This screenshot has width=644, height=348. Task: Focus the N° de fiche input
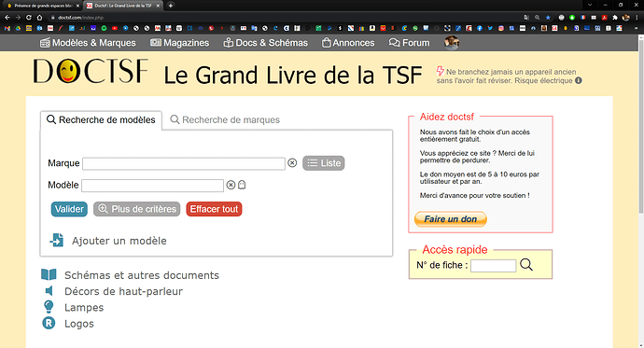coord(494,266)
